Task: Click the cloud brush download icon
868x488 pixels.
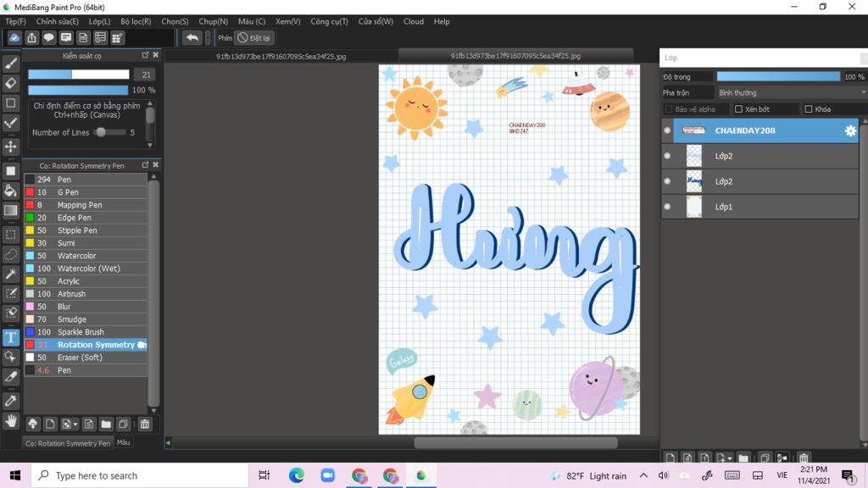Action: pos(33,424)
